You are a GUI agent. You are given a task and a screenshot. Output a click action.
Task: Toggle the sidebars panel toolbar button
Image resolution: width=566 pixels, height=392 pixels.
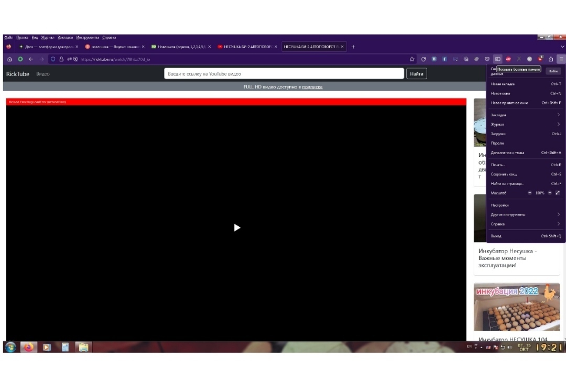(498, 59)
